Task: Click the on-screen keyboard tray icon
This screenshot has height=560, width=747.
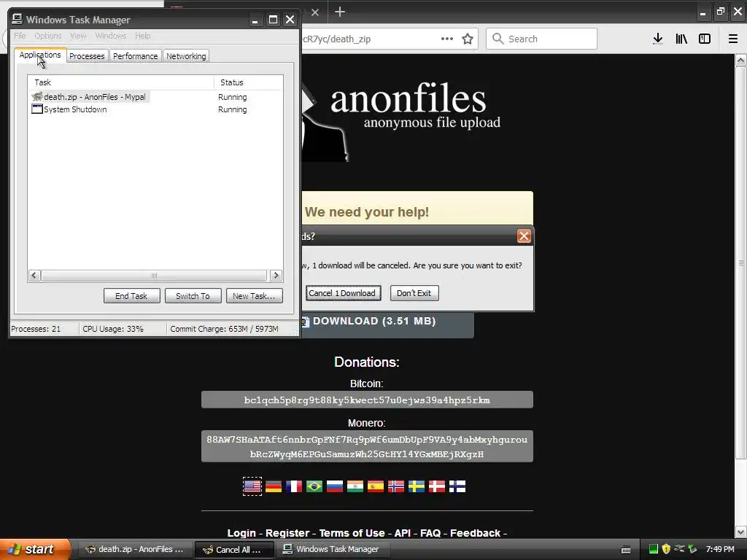Action: (626, 550)
